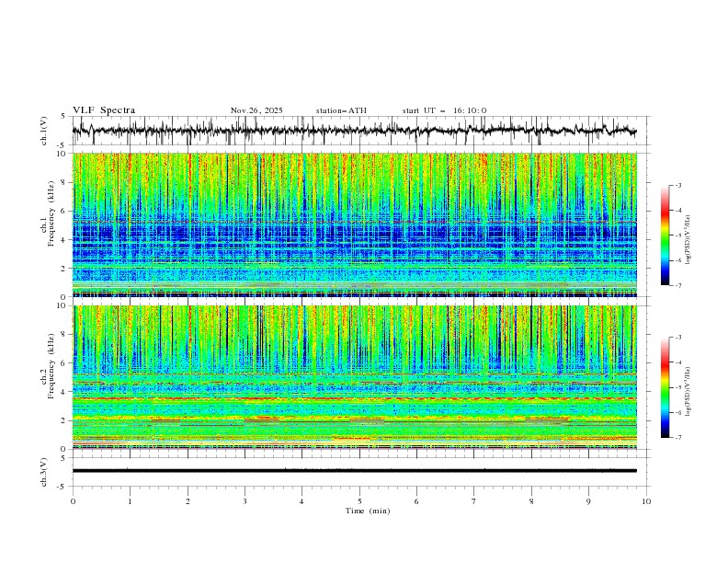Click time axis tick label "9"
The width and height of the screenshot is (728, 563).
tap(588, 501)
